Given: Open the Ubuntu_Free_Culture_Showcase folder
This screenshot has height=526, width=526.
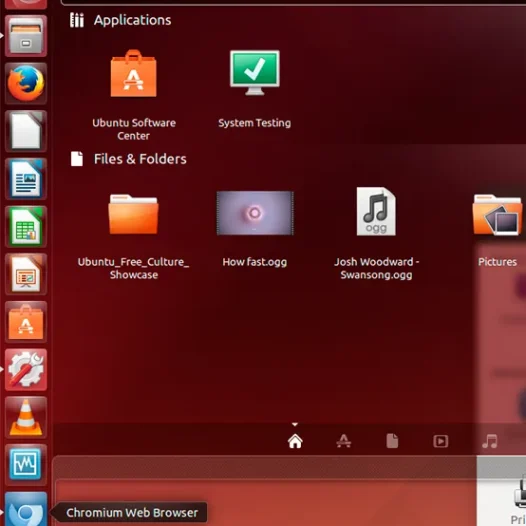Looking at the screenshot, I should pyautogui.click(x=134, y=214).
